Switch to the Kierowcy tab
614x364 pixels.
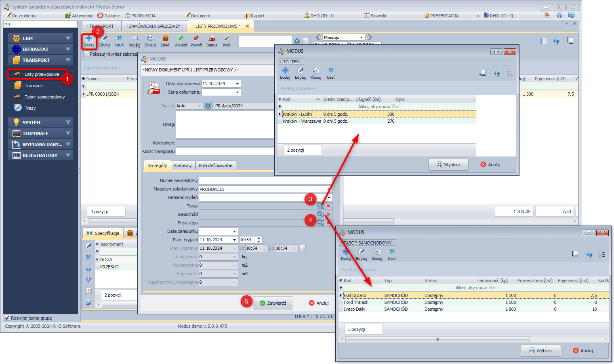click(x=183, y=165)
